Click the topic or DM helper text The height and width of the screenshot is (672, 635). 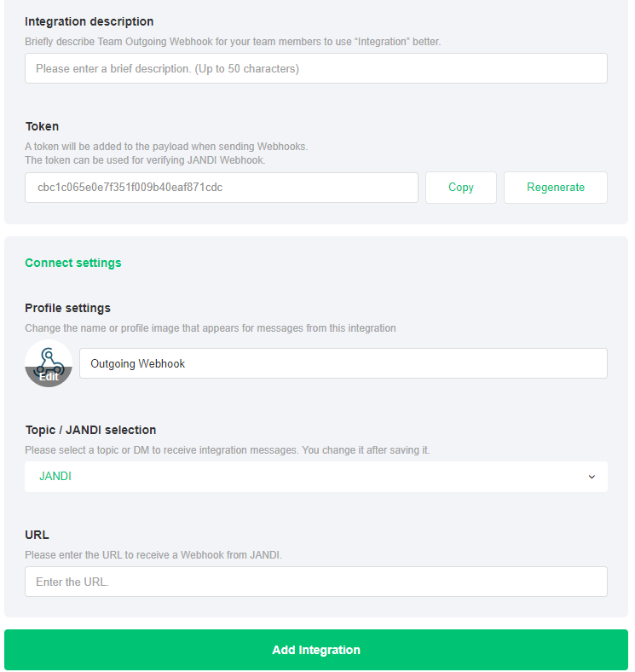[227, 449]
